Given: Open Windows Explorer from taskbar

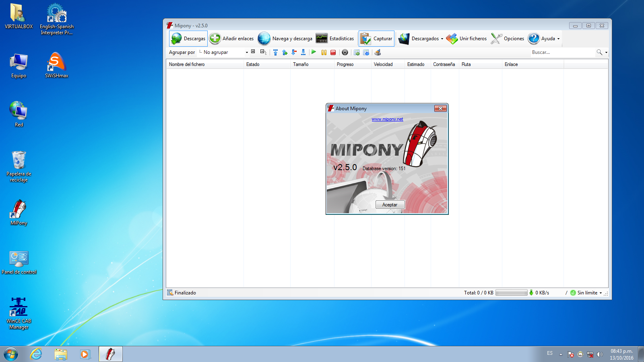Looking at the screenshot, I should [x=61, y=354].
